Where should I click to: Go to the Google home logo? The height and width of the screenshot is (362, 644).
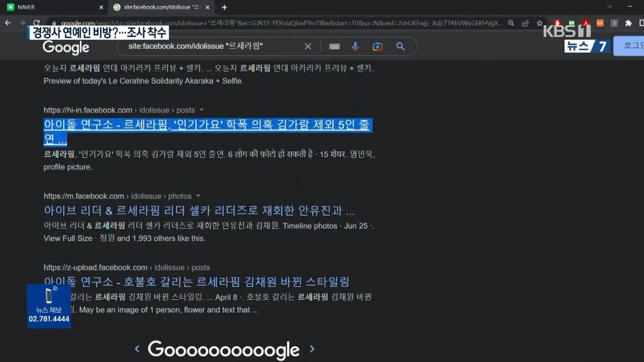pyautogui.click(x=66, y=47)
